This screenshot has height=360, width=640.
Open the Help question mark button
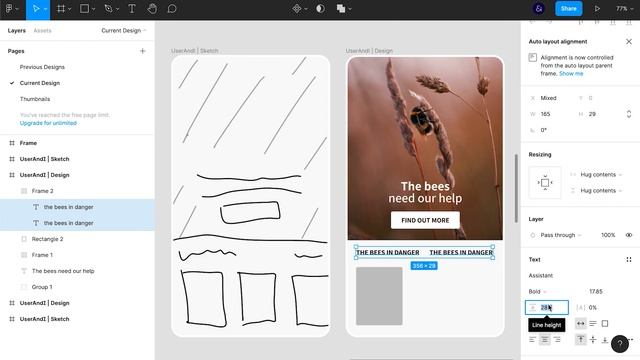pos(620,344)
